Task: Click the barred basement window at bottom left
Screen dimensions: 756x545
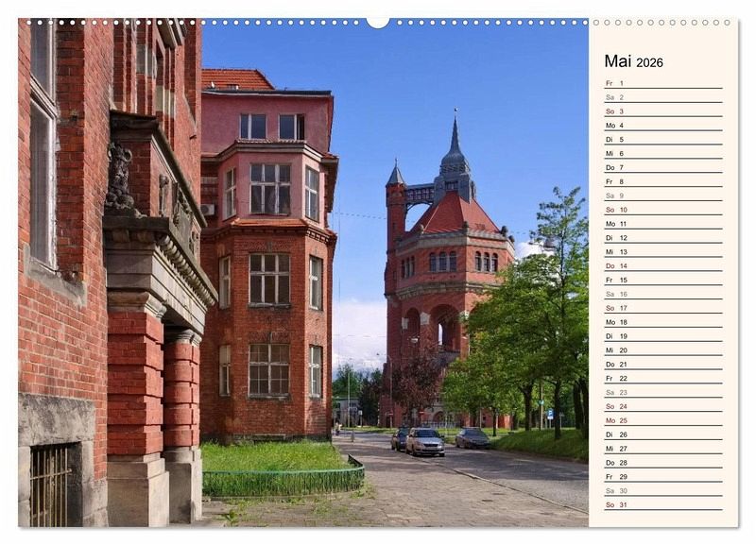Action: tap(49, 484)
